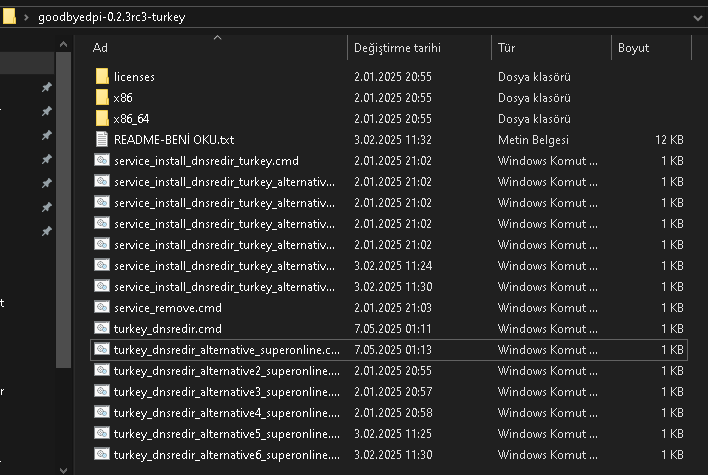Select the turkey_dnsredir.cmd script icon
This screenshot has width=708, height=475.
[102, 329]
